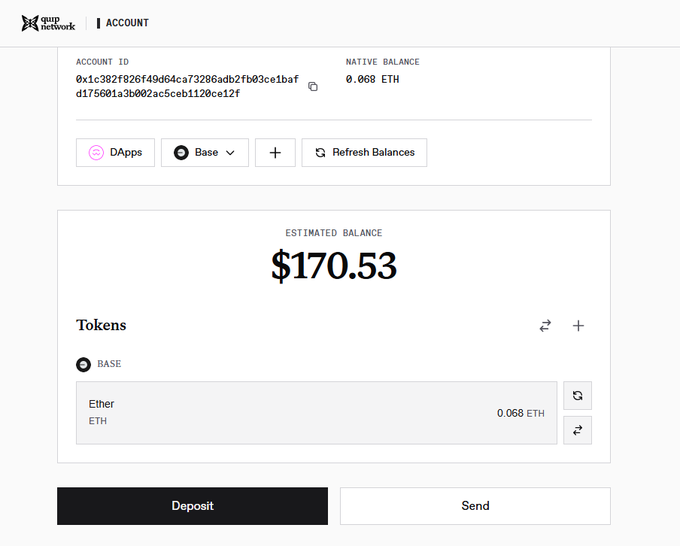Refresh the Ether row balance

(x=577, y=396)
